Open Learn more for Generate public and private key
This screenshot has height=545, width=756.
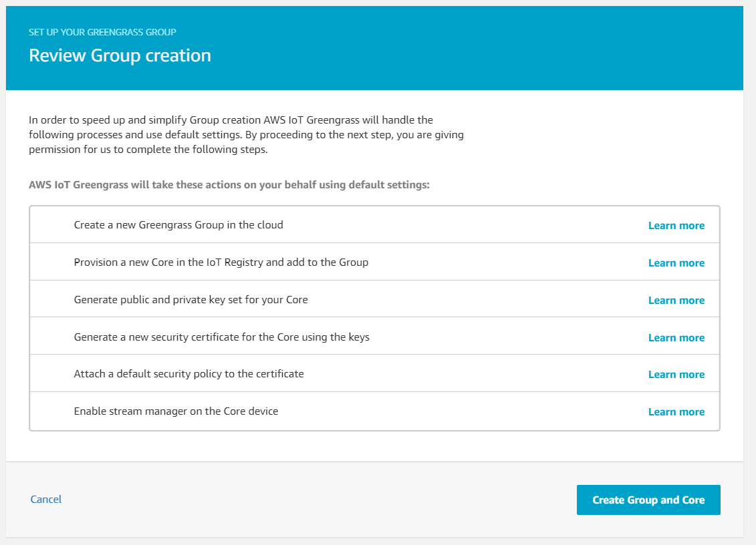676,300
